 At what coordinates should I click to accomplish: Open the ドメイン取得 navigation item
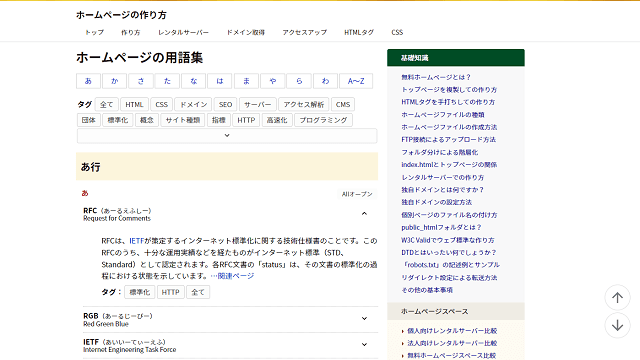click(x=246, y=32)
